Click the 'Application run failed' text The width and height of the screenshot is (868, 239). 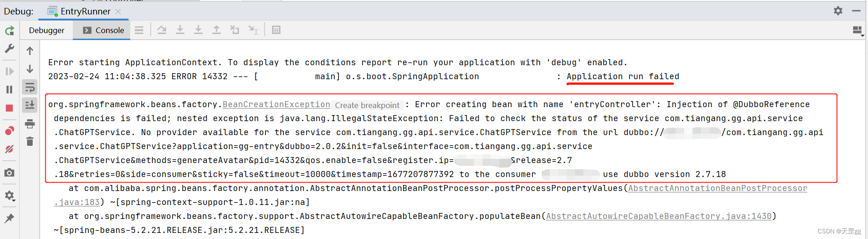(x=623, y=76)
